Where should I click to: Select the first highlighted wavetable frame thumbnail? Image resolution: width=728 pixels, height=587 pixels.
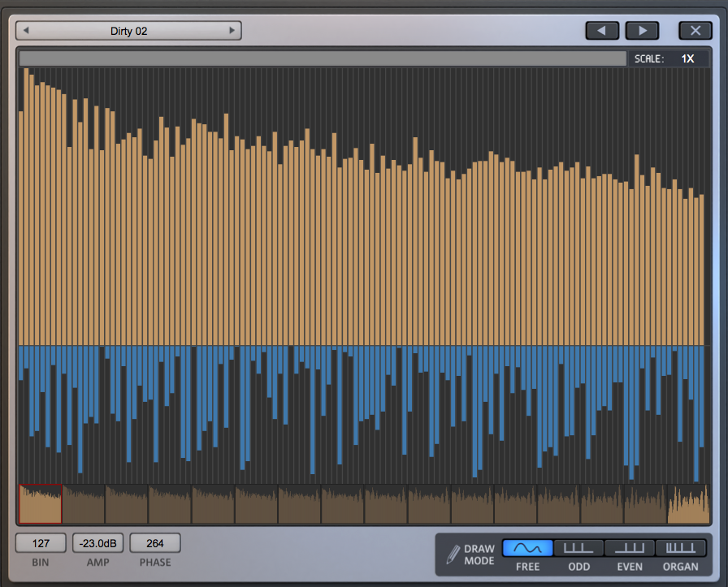(41, 504)
